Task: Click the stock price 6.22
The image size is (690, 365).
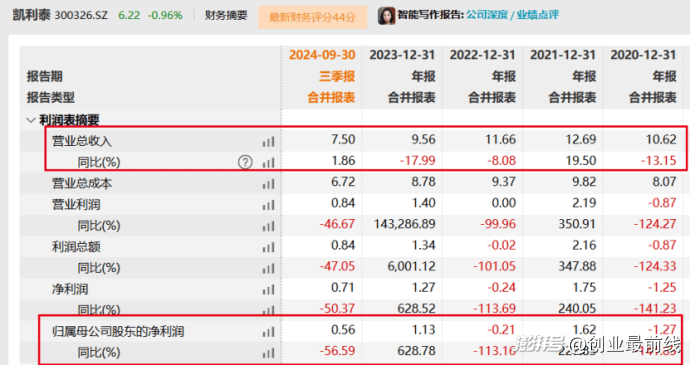Action: (129, 15)
